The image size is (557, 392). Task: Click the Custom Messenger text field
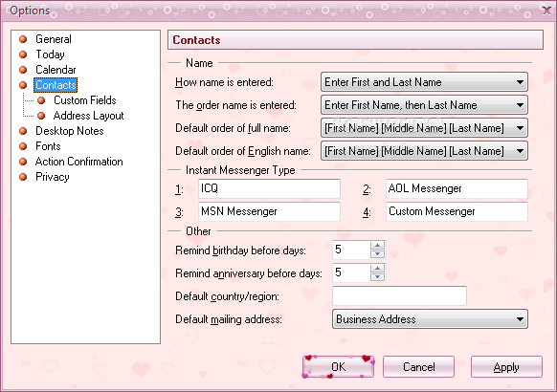coord(457,211)
